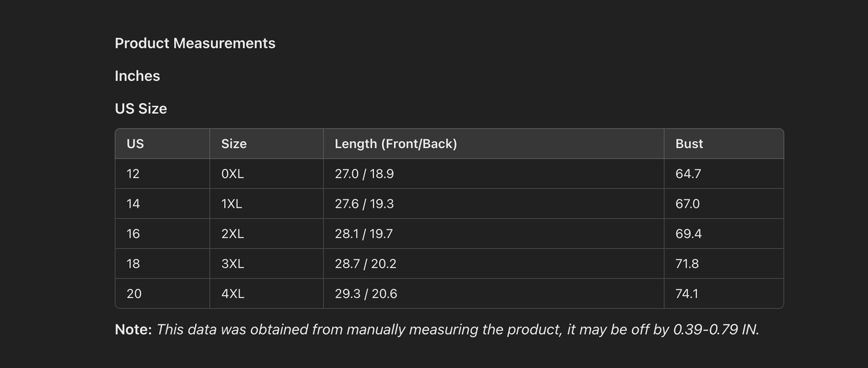Click the Product Measurements heading
Viewport: 868px width, 368px height.
click(195, 43)
